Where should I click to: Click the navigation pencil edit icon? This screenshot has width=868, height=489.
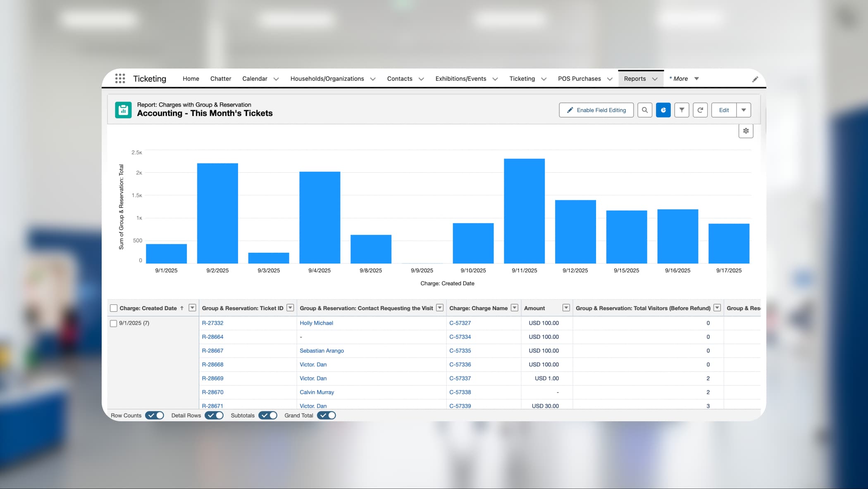755,79
